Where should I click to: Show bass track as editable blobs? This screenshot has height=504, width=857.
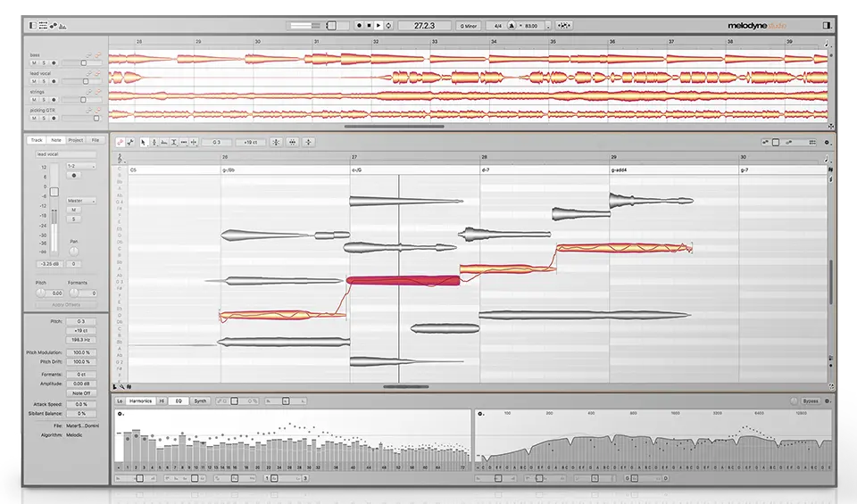click(98, 55)
